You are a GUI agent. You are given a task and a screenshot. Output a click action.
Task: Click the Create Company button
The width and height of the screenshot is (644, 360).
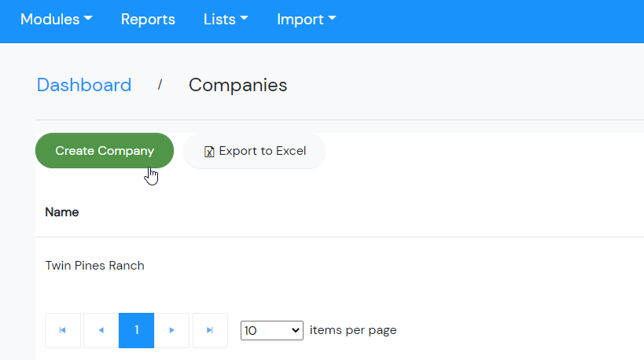(105, 151)
